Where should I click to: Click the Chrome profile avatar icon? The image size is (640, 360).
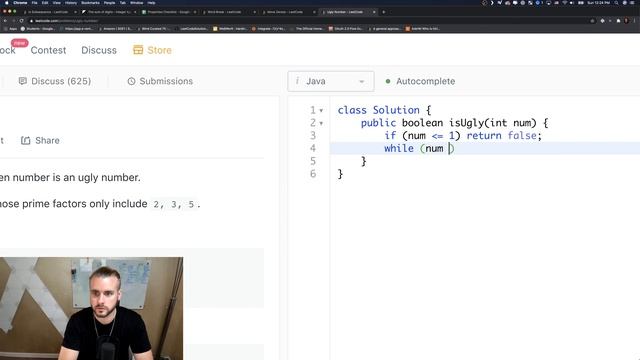tap(626, 20)
